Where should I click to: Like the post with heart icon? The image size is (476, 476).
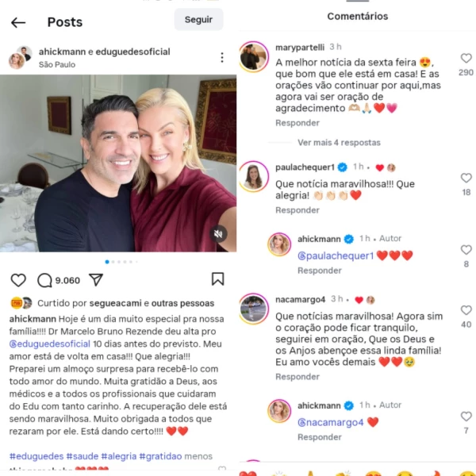18,280
